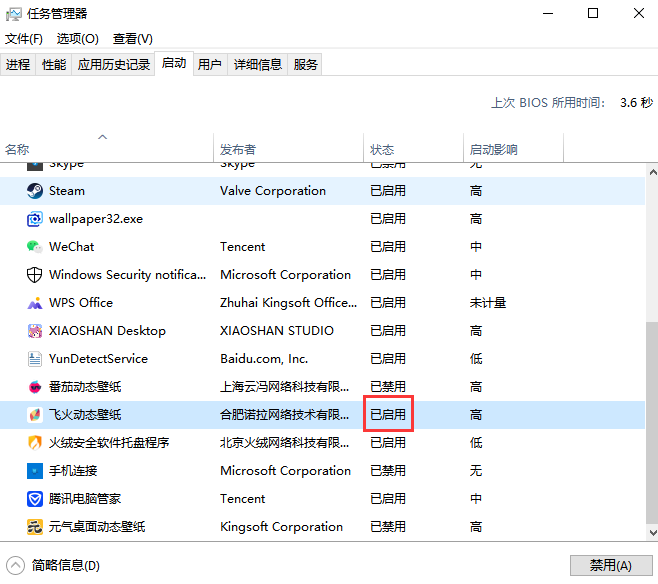Click the 已禁用 status of 番茄动态壁纸
Screen dimensions: 658x584
tap(388, 387)
